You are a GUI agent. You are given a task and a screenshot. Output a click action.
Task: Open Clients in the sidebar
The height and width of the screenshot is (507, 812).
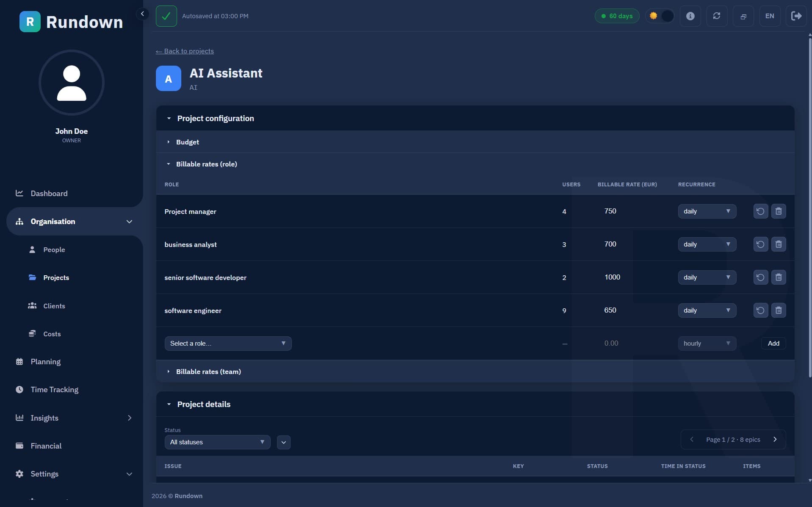coord(54,306)
